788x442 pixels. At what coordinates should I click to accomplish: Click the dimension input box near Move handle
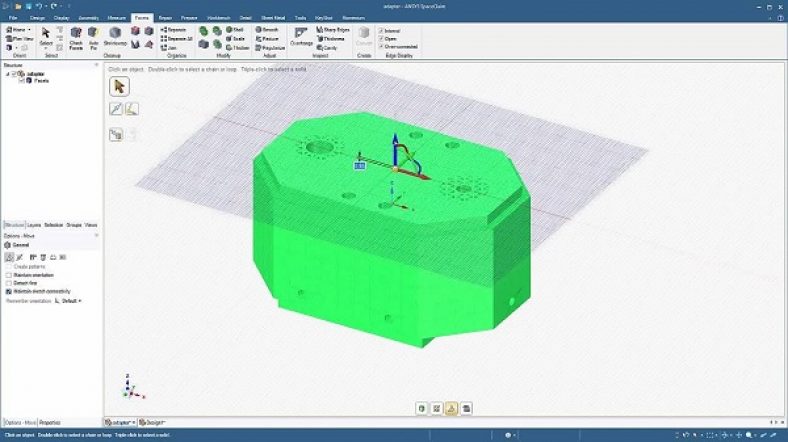[360, 166]
